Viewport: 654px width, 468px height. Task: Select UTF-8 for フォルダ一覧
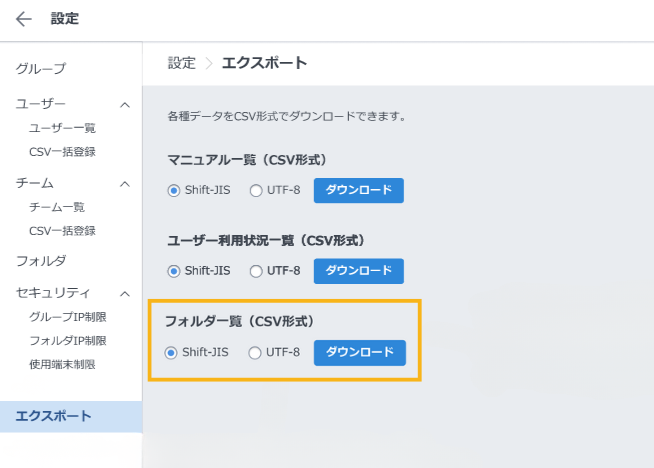[256, 352]
